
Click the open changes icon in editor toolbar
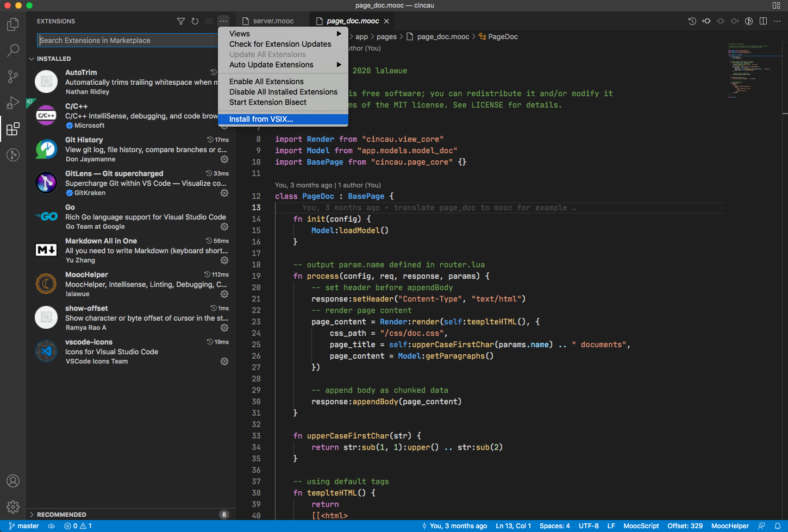coord(706,21)
